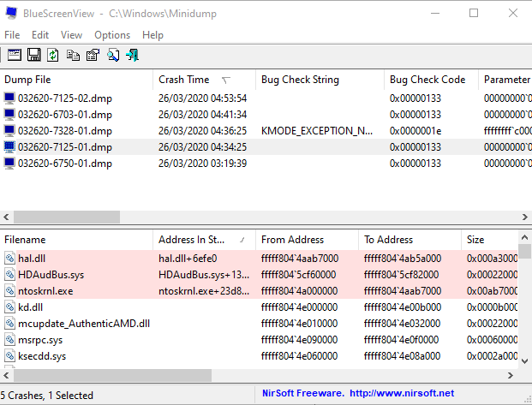532x405 pixels.
Task: Select the ntoskrnl.exe driver row
Action: click(x=260, y=291)
